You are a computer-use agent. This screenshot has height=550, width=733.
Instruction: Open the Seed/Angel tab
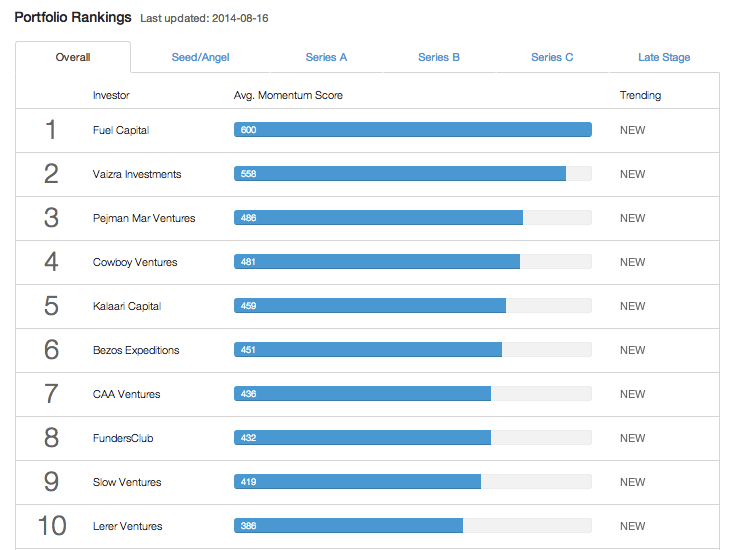point(201,57)
